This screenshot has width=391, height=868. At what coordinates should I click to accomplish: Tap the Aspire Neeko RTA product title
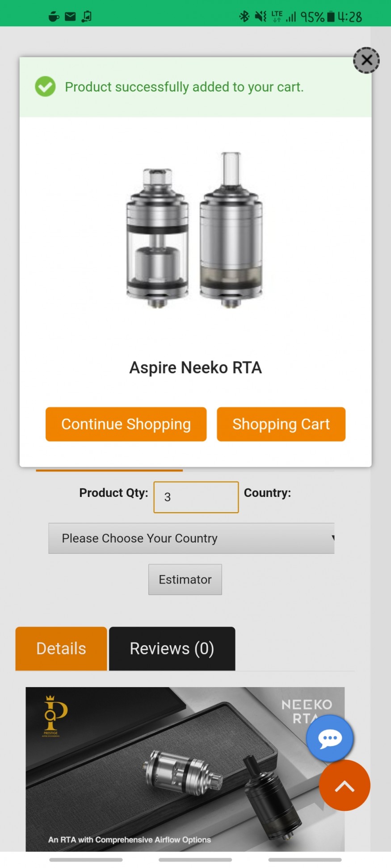click(195, 368)
